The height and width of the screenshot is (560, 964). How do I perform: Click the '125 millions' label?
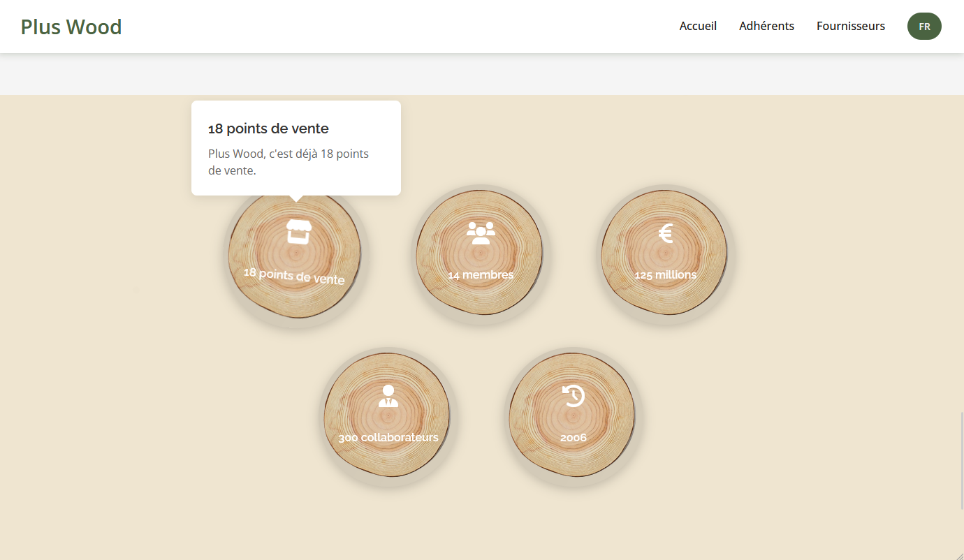pos(665,275)
